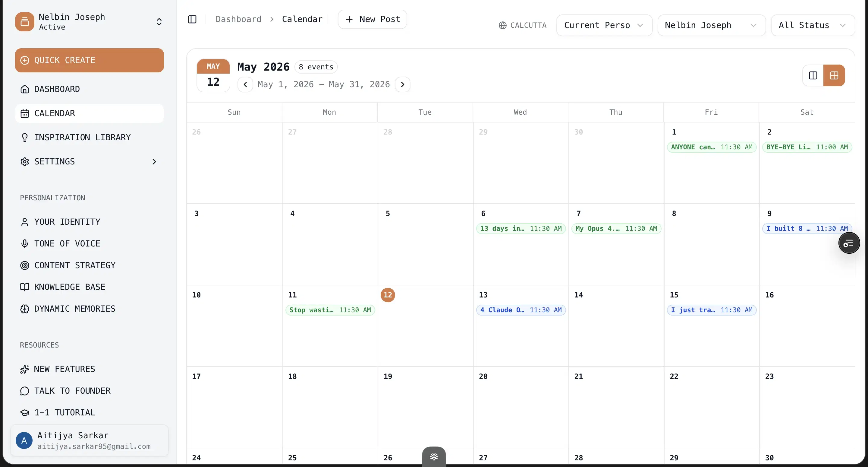
Task: Click the MAY 12 date badge
Action: (213, 75)
